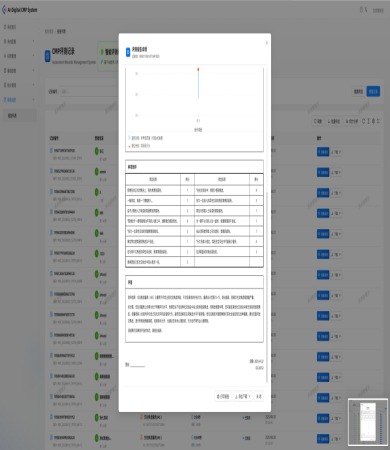Close the report dialog with the X icon
The width and height of the screenshot is (390, 450).
point(266,43)
